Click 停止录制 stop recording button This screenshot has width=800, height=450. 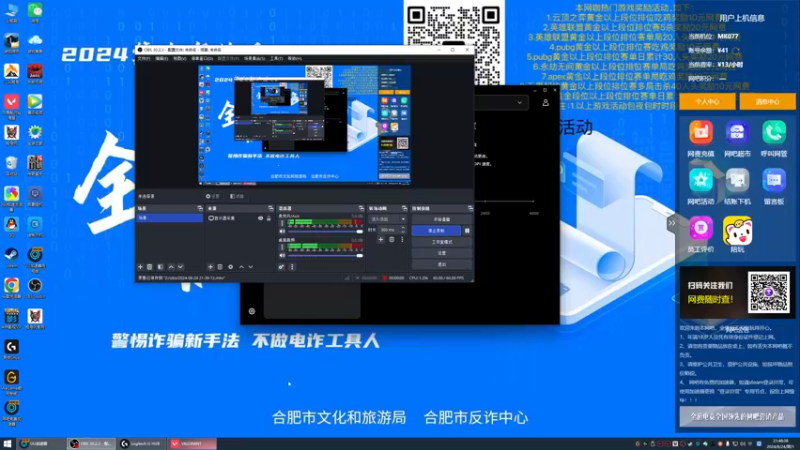pos(436,231)
